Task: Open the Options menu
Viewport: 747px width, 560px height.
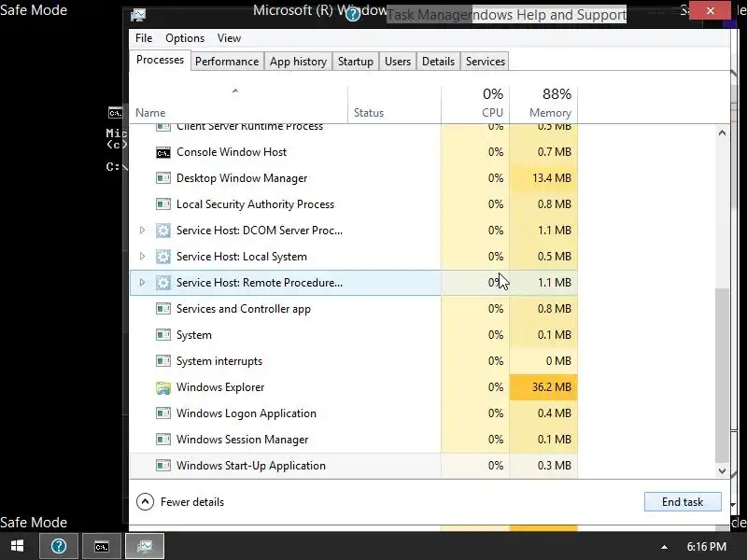Action: (x=185, y=38)
